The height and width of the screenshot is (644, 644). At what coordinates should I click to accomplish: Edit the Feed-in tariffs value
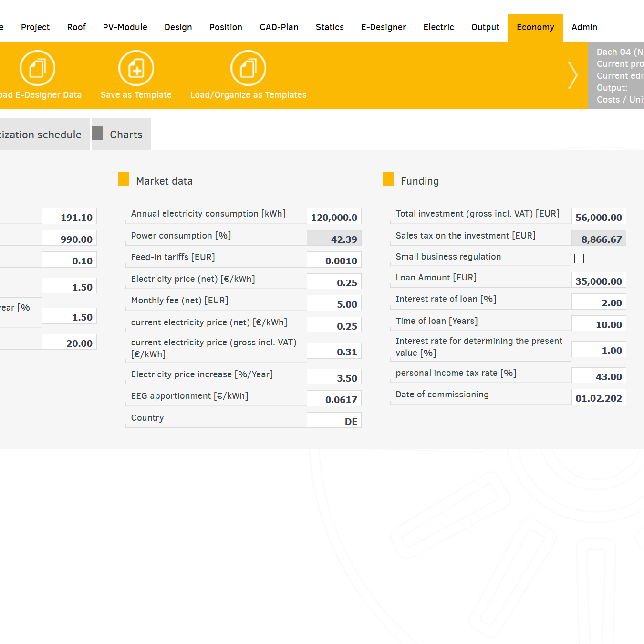point(334,260)
